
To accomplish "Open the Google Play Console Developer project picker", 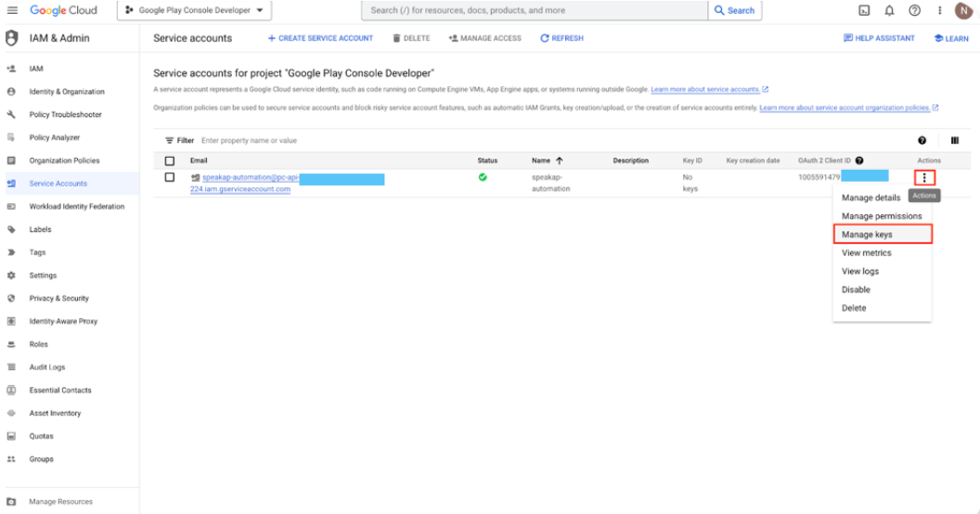I will [x=194, y=10].
